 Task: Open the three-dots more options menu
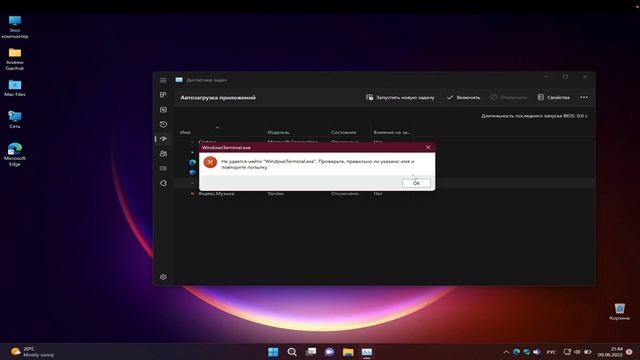tap(584, 97)
